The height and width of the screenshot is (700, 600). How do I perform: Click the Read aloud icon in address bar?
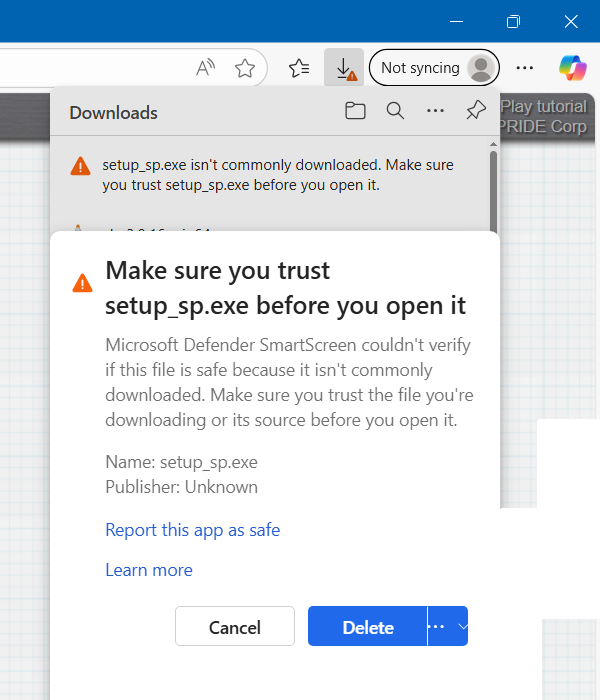click(x=206, y=68)
